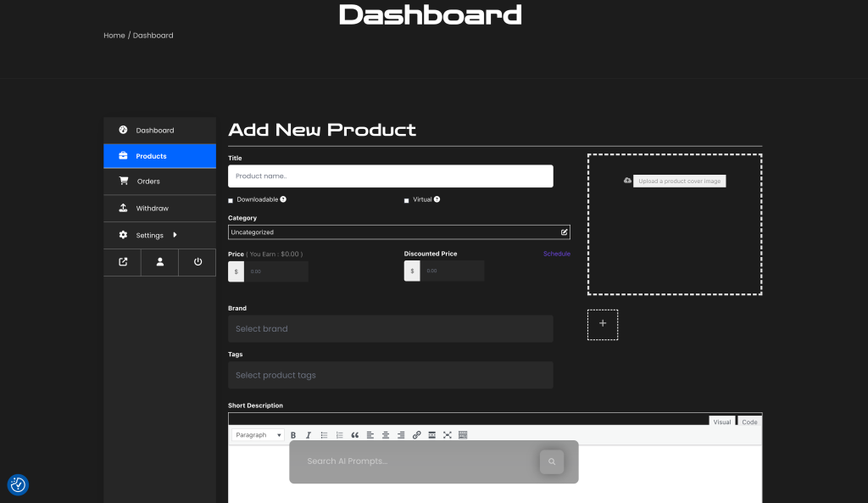Click the power logout icon

[198, 262]
